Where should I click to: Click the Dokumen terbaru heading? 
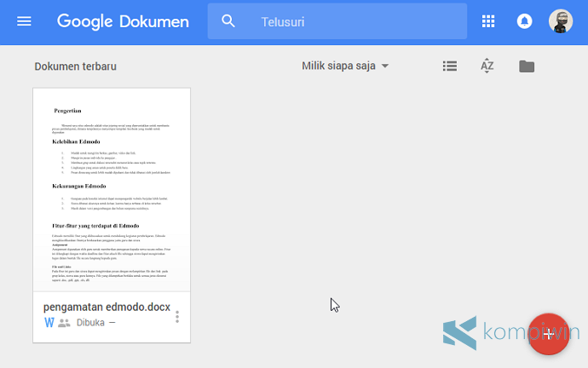point(75,66)
